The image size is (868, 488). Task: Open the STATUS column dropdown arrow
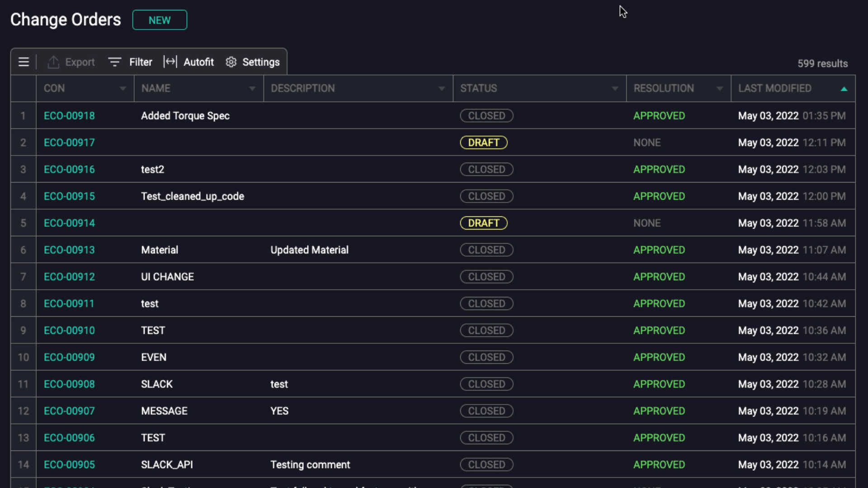615,89
